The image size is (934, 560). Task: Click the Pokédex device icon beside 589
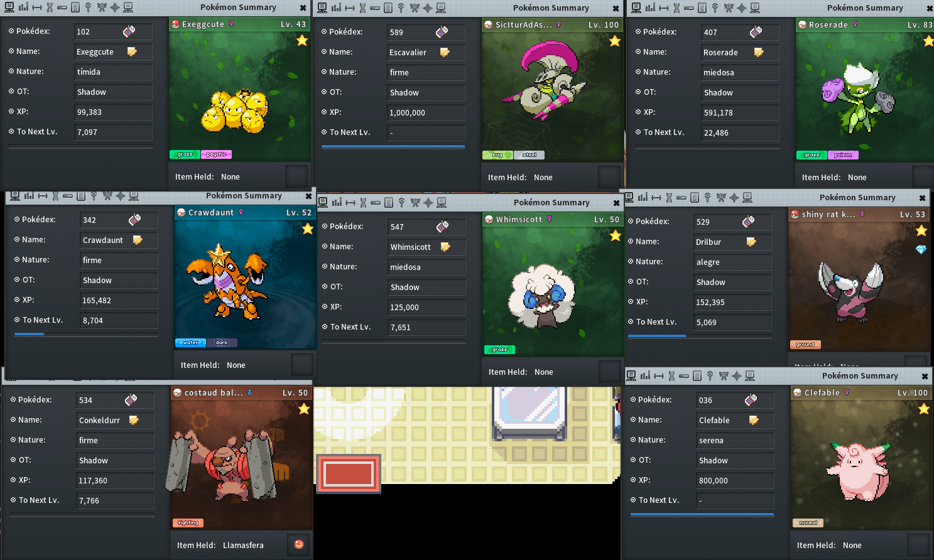442,32
